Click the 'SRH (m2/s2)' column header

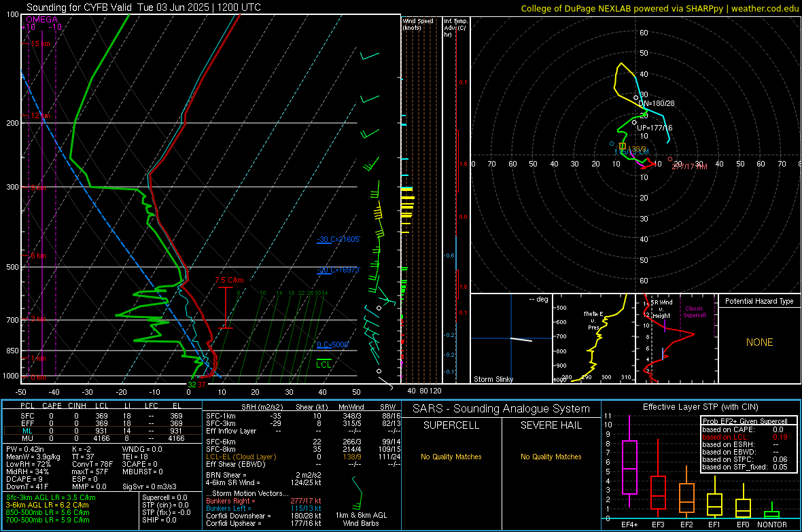point(262,407)
